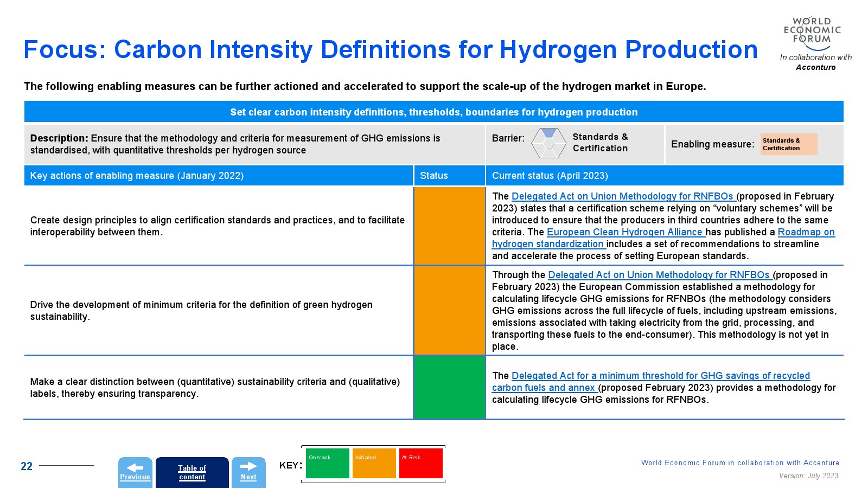
Task: Click green status cell for sustainability labels row
Action: pyautogui.click(x=449, y=387)
